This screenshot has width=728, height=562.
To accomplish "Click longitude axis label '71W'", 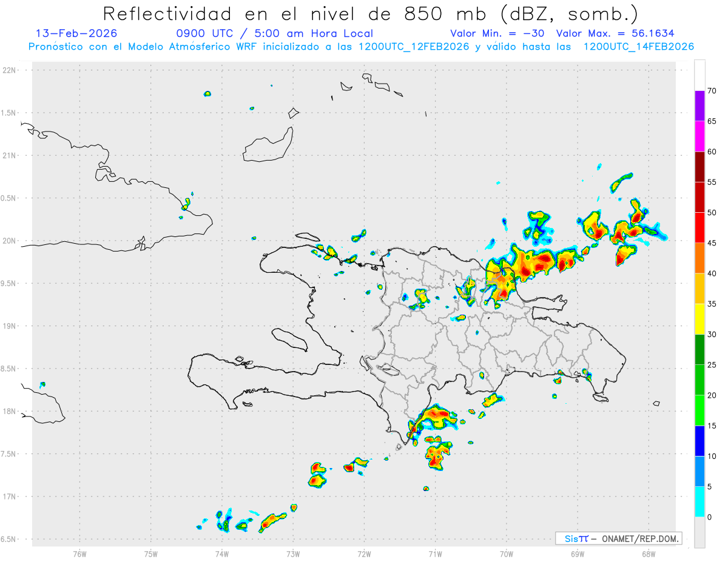I will point(435,554).
